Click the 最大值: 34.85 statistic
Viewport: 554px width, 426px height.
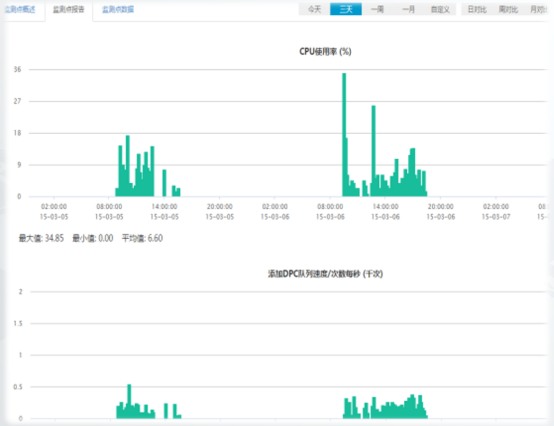click(41, 238)
